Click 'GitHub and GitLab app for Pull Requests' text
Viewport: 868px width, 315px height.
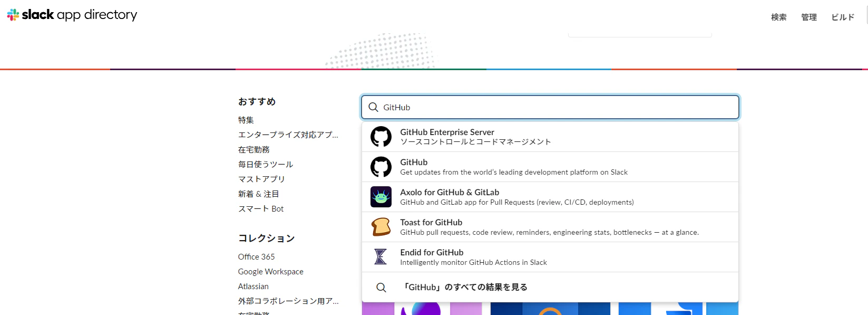517,202
